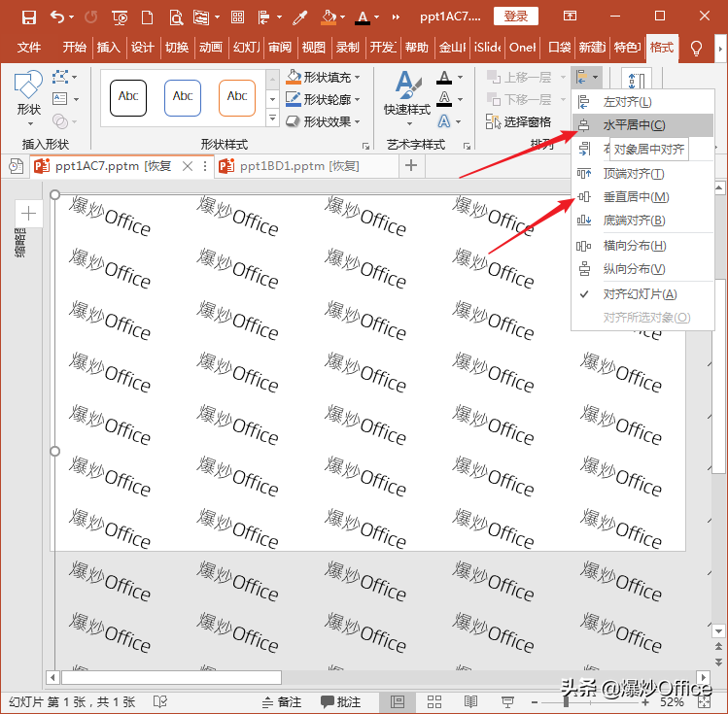This screenshot has height=714, width=728.
Task: Open 批注 Comments pane
Action: [341, 702]
